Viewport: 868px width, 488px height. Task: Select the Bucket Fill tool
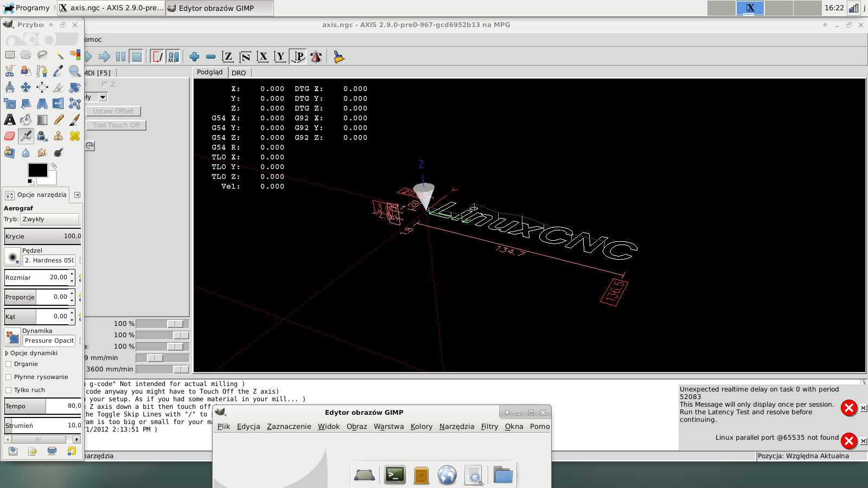(x=26, y=120)
